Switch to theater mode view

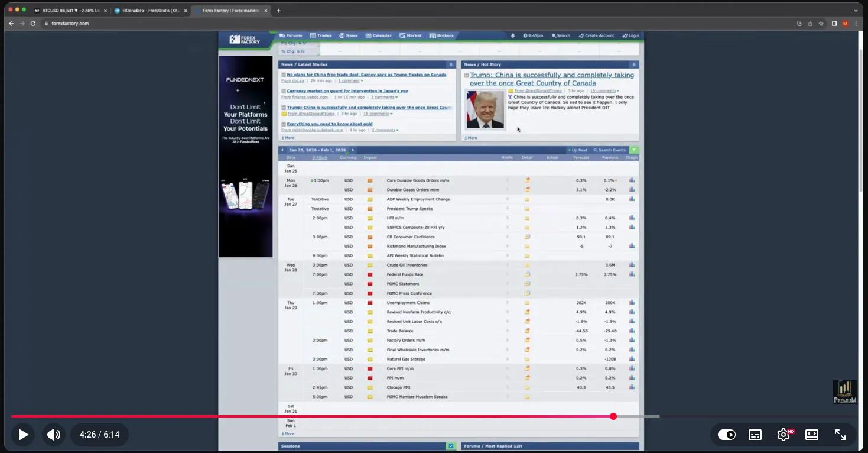click(x=812, y=435)
